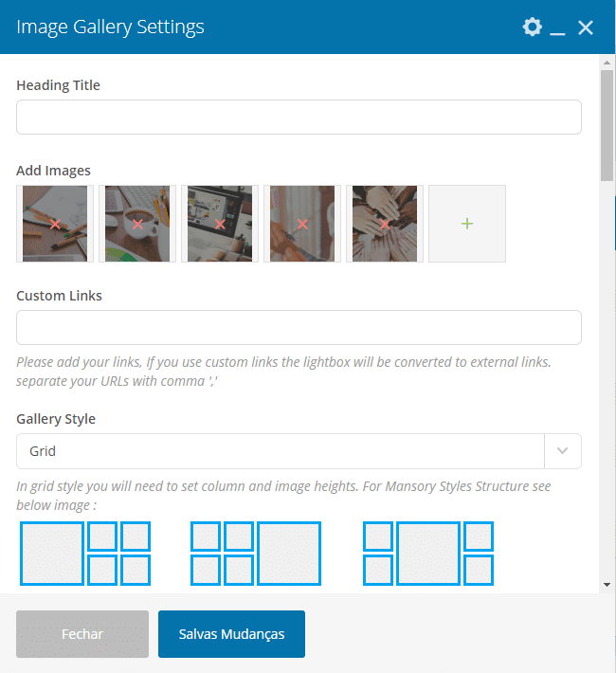This screenshot has height=673, width=616.
Task: Close the Image Gallery Settings dialog
Action: (586, 27)
